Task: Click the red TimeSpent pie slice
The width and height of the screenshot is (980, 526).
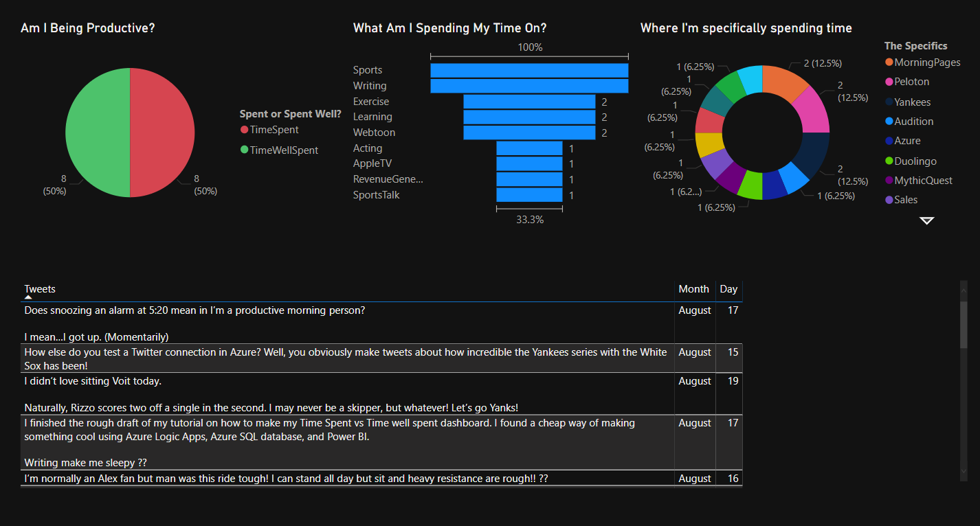Action: (x=162, y=131)
